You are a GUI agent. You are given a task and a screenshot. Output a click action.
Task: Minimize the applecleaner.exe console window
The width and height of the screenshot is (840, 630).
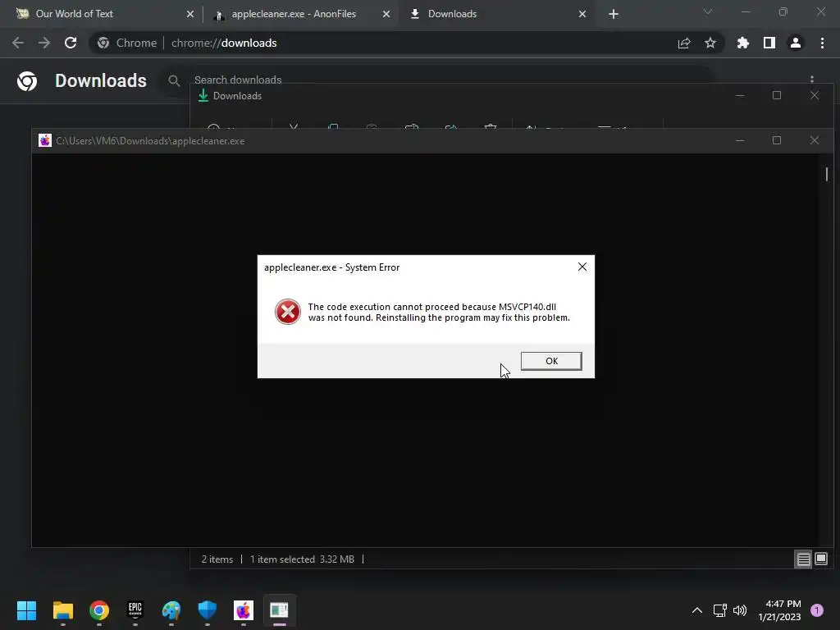point(740,140)
